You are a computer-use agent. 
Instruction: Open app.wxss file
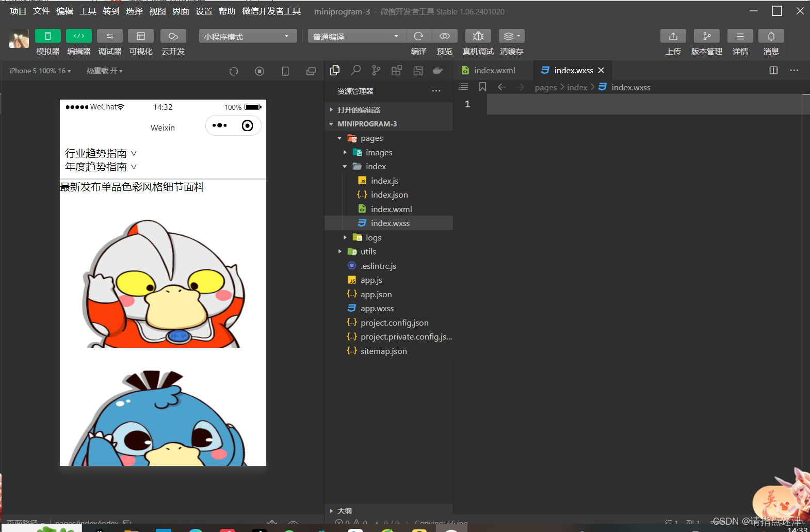click(x=388, y=308)
